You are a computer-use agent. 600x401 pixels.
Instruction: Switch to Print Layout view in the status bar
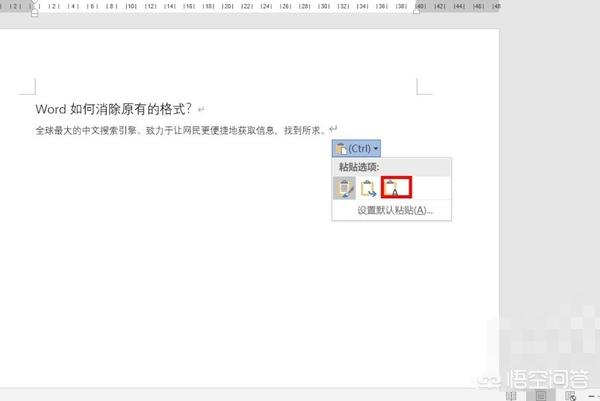coord(538,395)
